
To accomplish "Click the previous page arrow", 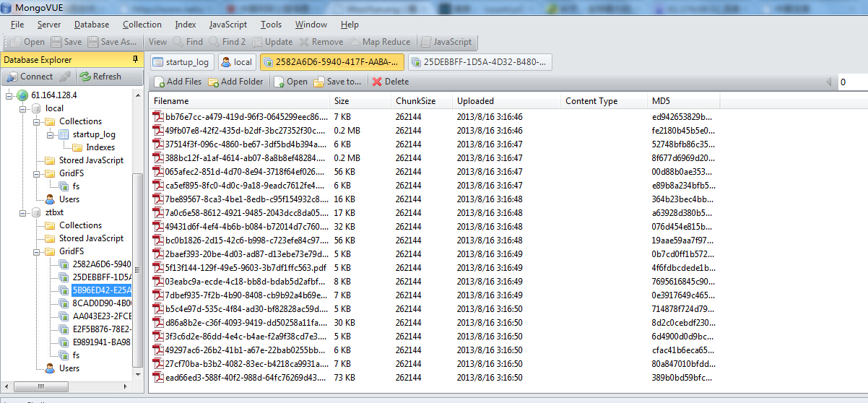I will (829, 82).
